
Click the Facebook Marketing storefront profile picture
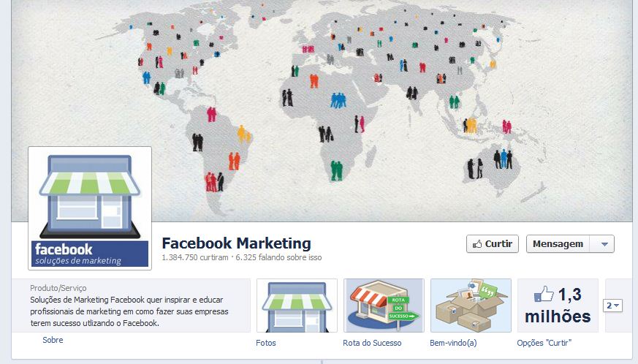(89, 208)
